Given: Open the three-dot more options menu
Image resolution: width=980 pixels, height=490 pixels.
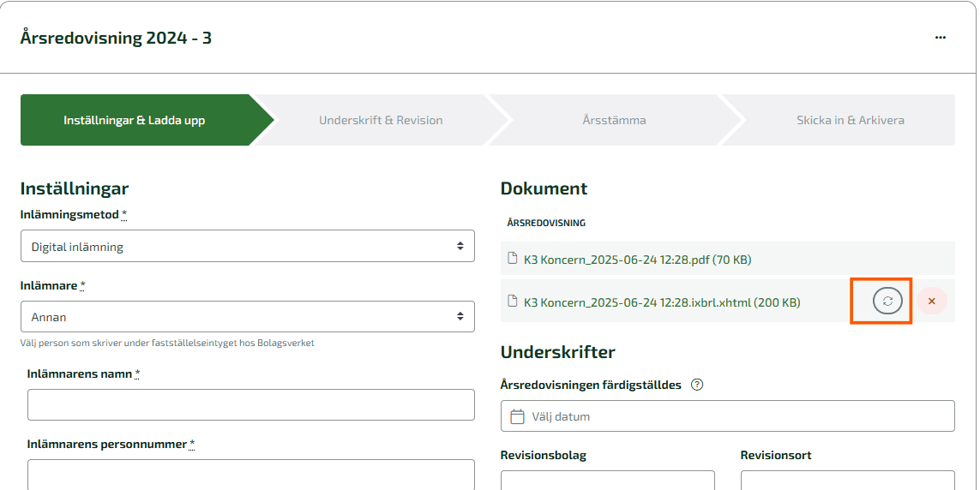Looking at the screenshot, I should 940,38.
